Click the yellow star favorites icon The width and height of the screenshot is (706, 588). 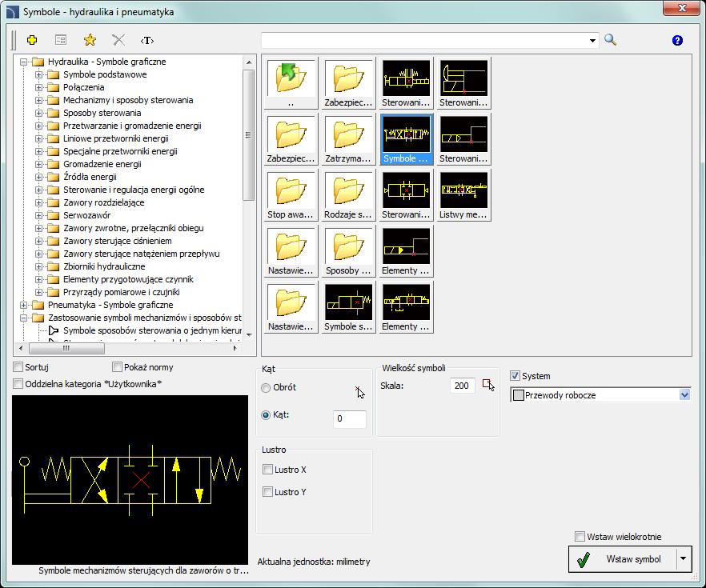90,40
